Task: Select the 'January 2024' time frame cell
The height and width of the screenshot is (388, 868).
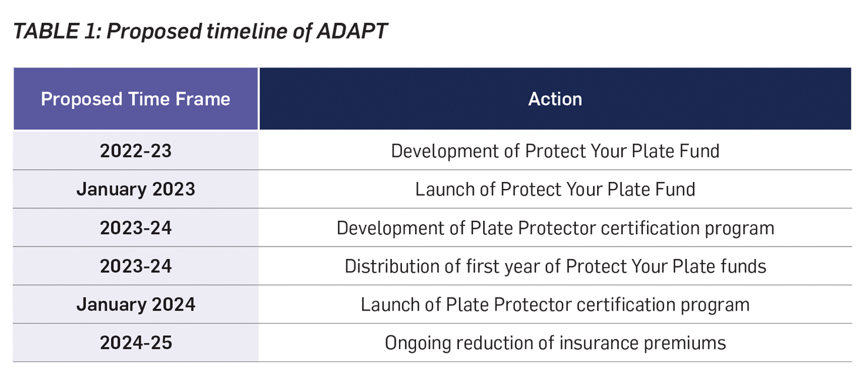Action: (x=136, y=305)
